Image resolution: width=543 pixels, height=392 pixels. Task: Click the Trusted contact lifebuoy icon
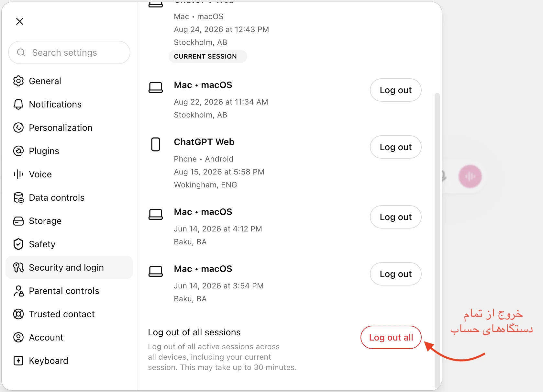click(18, 314)
